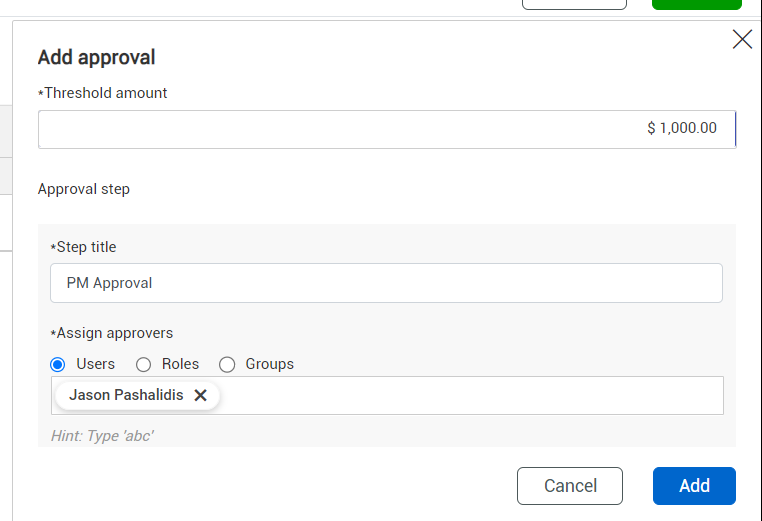762x521 pixels.
Task: Click the white outlined button above the dialog
Action: (x=574, y=4)
